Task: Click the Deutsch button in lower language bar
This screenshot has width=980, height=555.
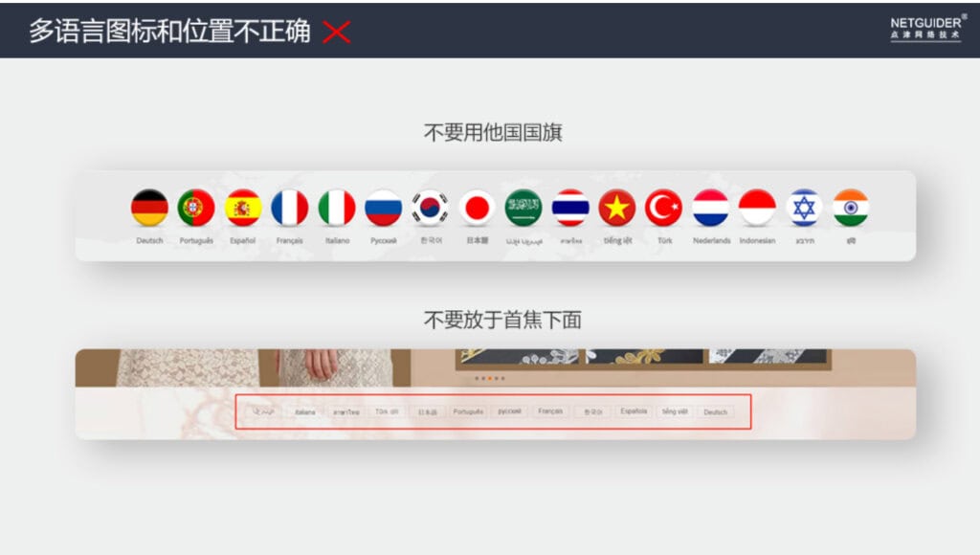Action: click(x=716, y=411)
